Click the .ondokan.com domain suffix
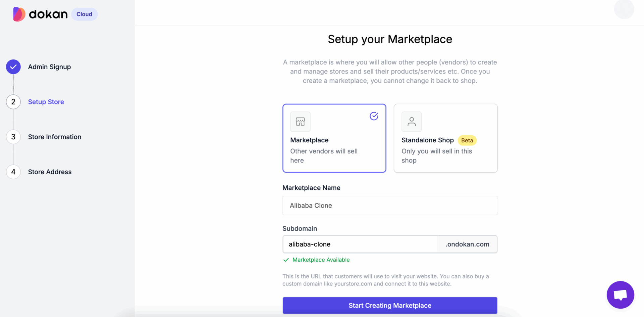The height and width of the screenshot is (317, 644). (467, 244)
